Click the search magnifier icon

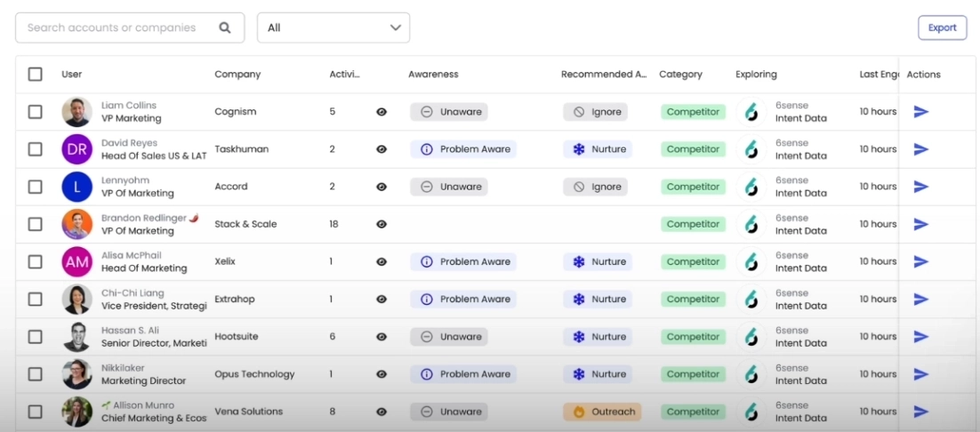(x=225, y=28)
